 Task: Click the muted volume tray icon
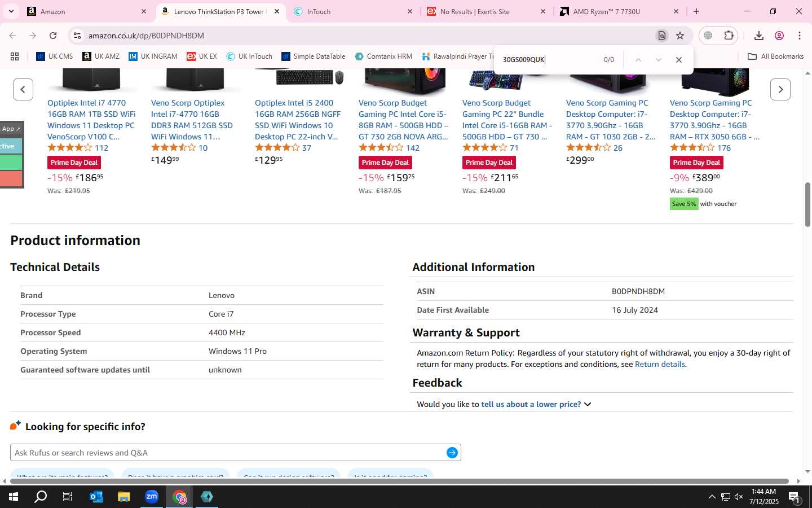click(739, 497)
